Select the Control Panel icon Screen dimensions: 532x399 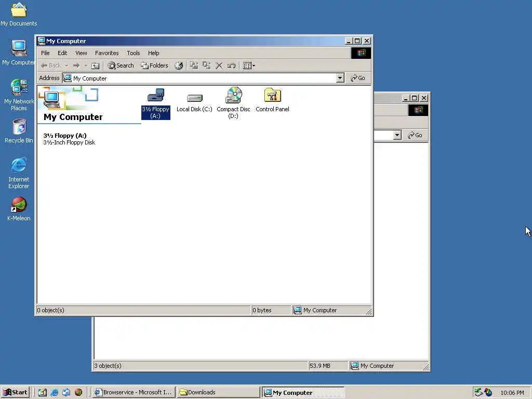tap(272, 100)
